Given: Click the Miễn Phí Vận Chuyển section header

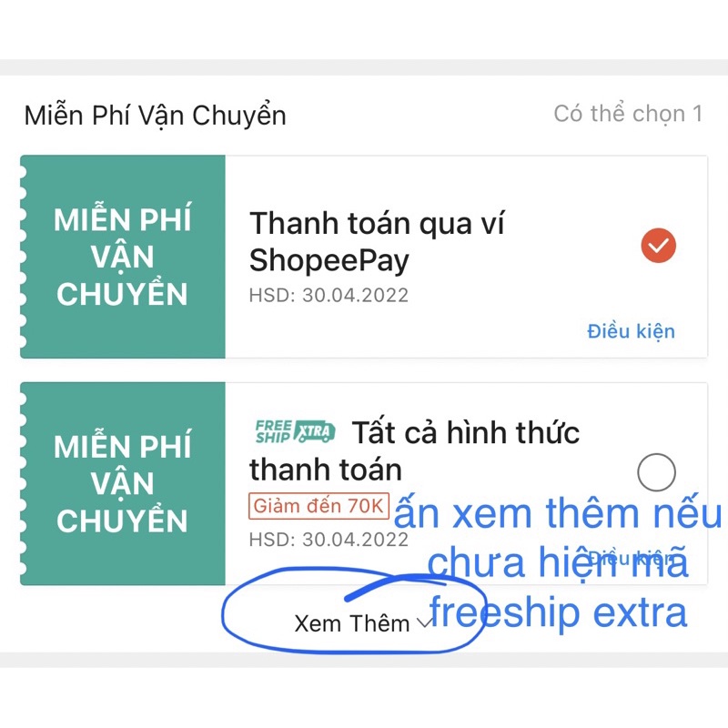Looking at the screenshot, I should [x=155, y=116].
